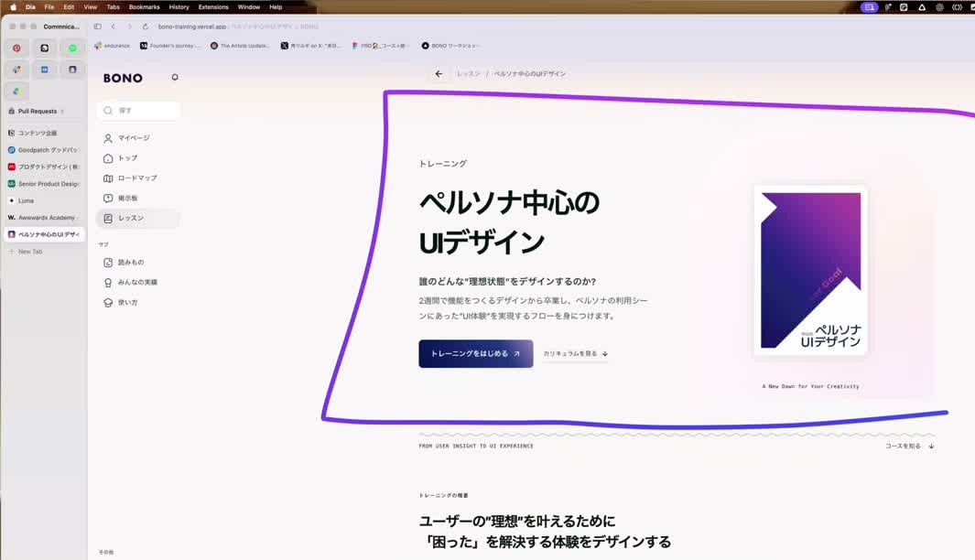Open 読みもの in sidebar
Image resolution: width=975 pixels, height=560 pixels.
pos(138,263)
